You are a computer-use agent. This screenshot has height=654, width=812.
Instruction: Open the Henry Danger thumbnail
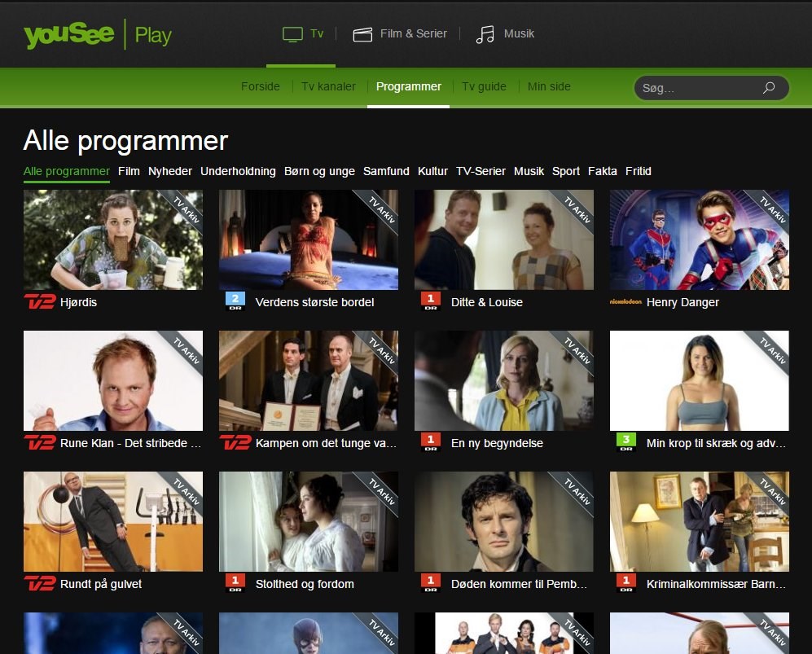pyautogui.click(x=699, y=239)
